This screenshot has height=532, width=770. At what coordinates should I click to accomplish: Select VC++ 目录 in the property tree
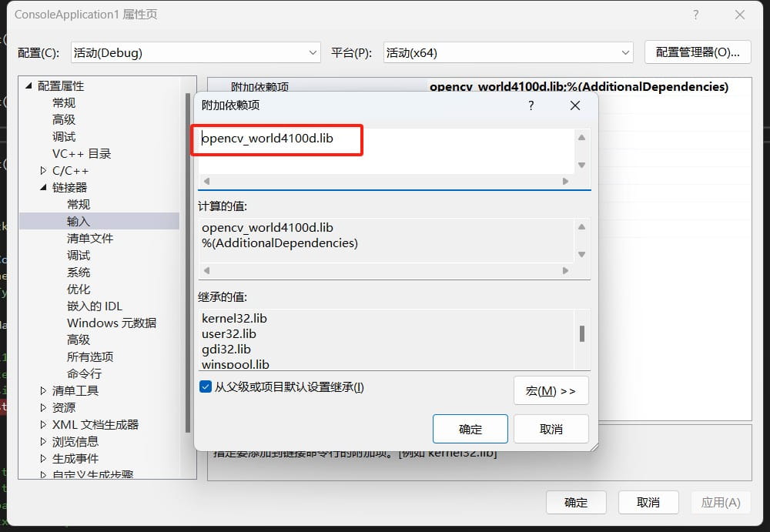tap(82, 154)
